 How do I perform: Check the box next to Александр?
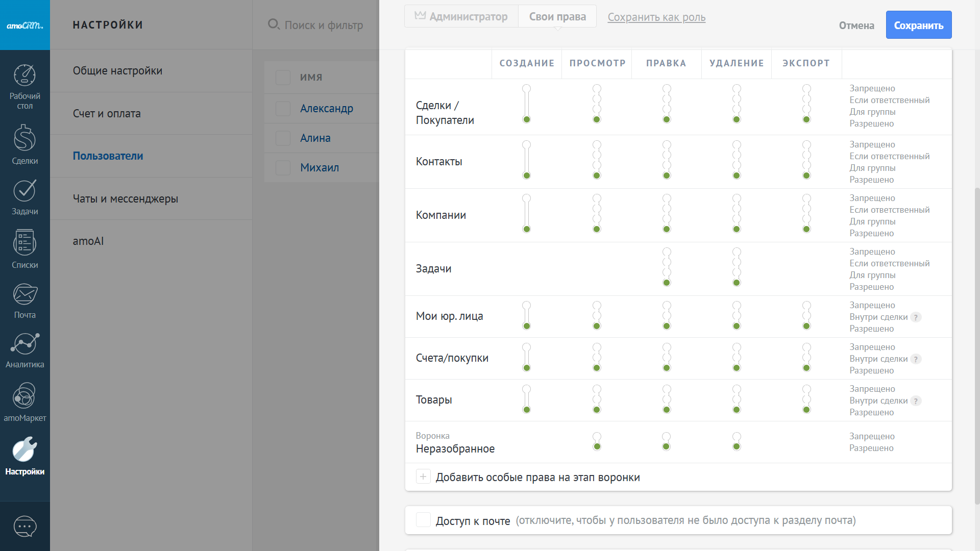(x=283, y=108)
